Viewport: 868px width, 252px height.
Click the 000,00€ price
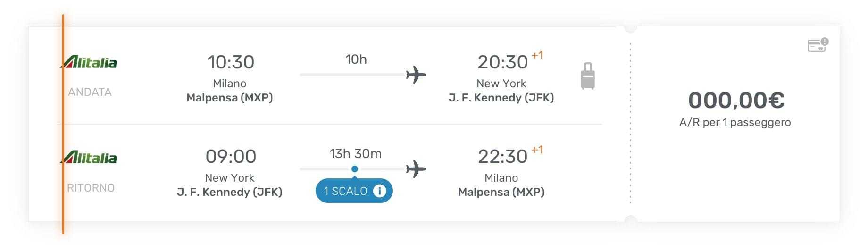tap(736, 100)
